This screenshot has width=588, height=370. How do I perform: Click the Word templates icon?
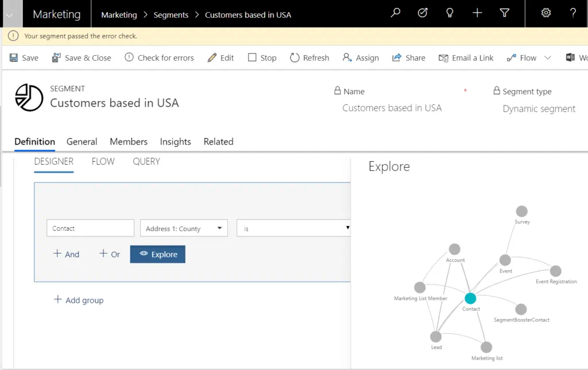point(570,58)
